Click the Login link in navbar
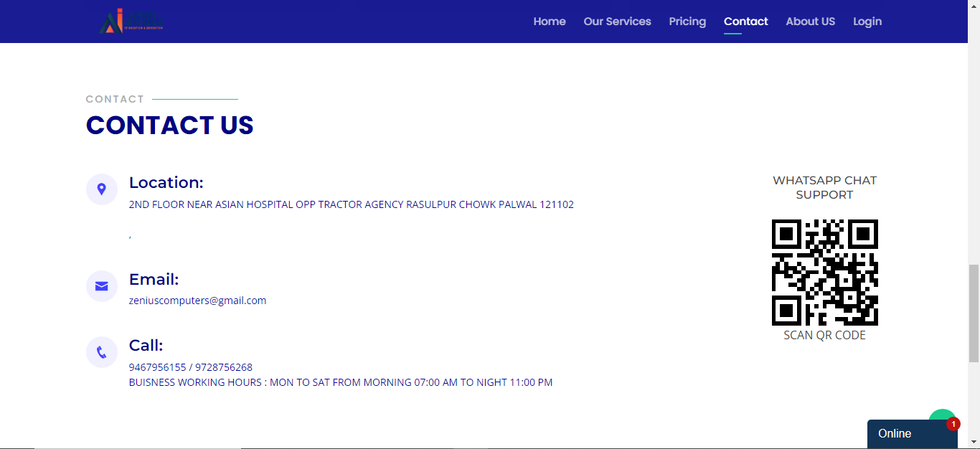Viewport: 980px width, 449px height. [x=867, y=22]
